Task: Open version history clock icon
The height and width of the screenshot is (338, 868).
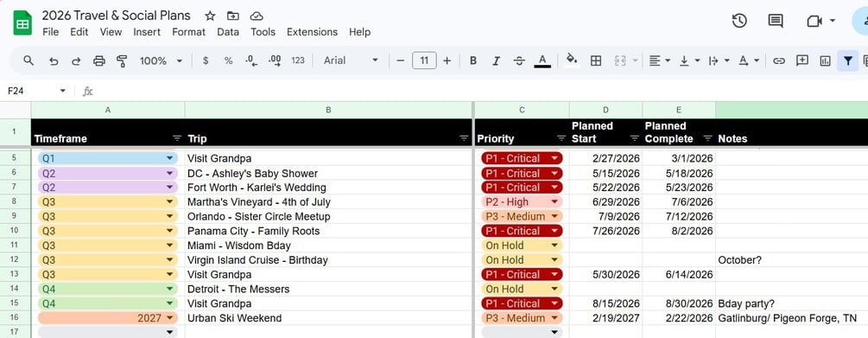Action: click(739, 21)
